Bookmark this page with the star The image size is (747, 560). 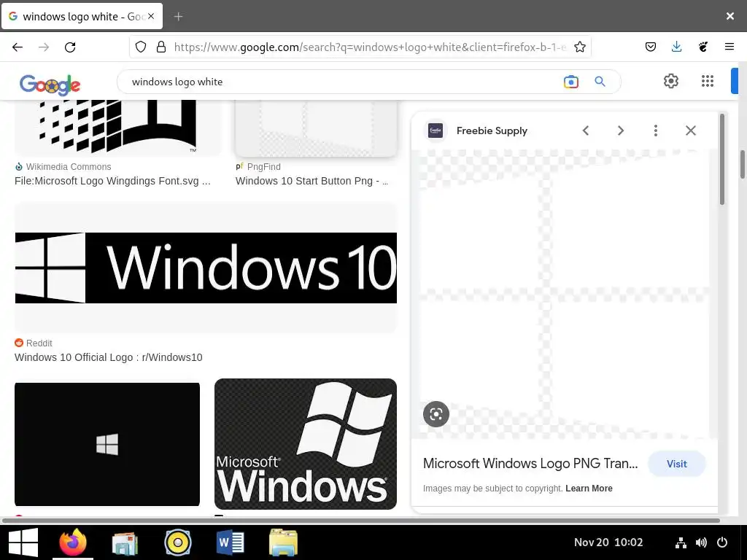coord(580,47)
